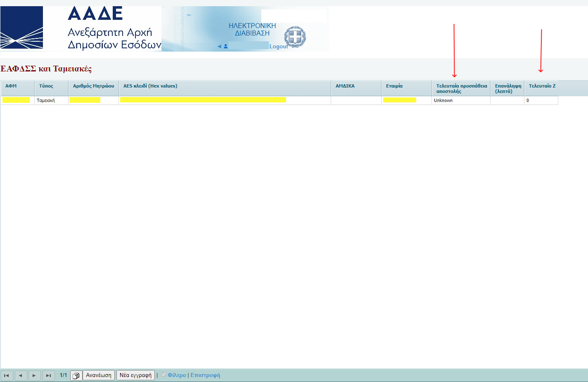This screenshot has width=588, height=382.
Task: Go to the first page of records
Action: pyautogui.click(x=7, y=375)
